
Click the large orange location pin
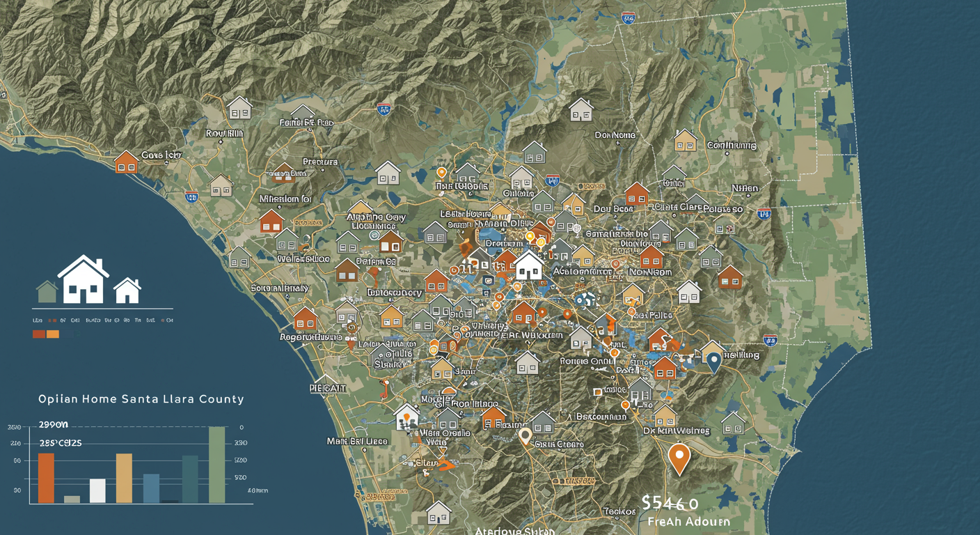tap(679, 457)
